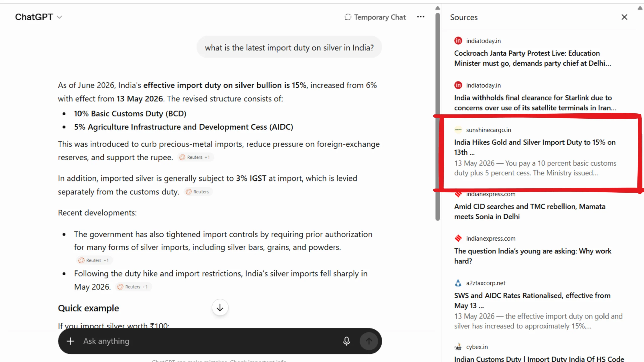The image size is (644, 362).
Task: Open the Starlink final clearance source article
Action: click(x=535, y=103)
